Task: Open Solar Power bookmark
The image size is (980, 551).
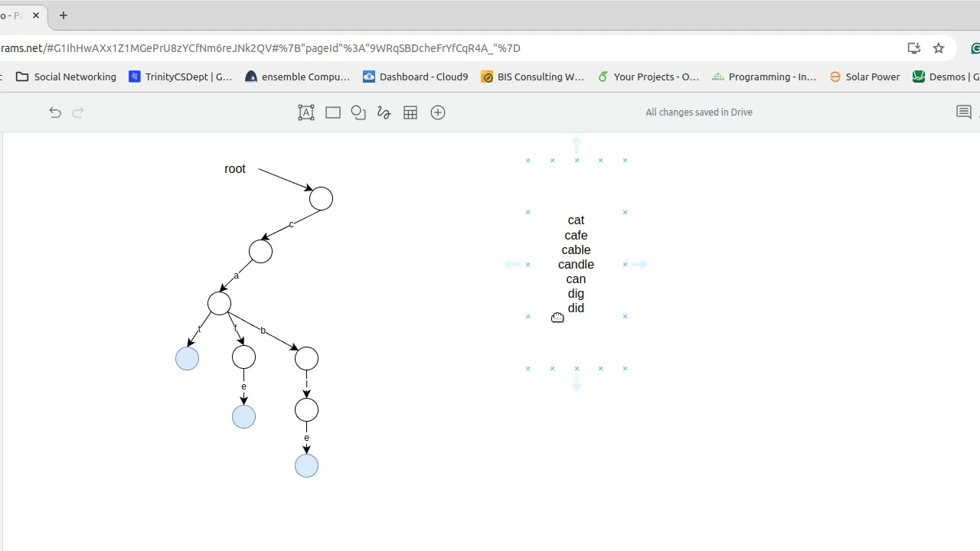Action: 864,77
